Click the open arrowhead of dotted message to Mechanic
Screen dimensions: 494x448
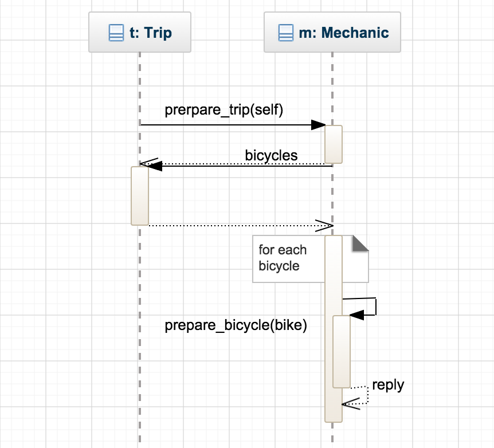[x=324, y=226]
